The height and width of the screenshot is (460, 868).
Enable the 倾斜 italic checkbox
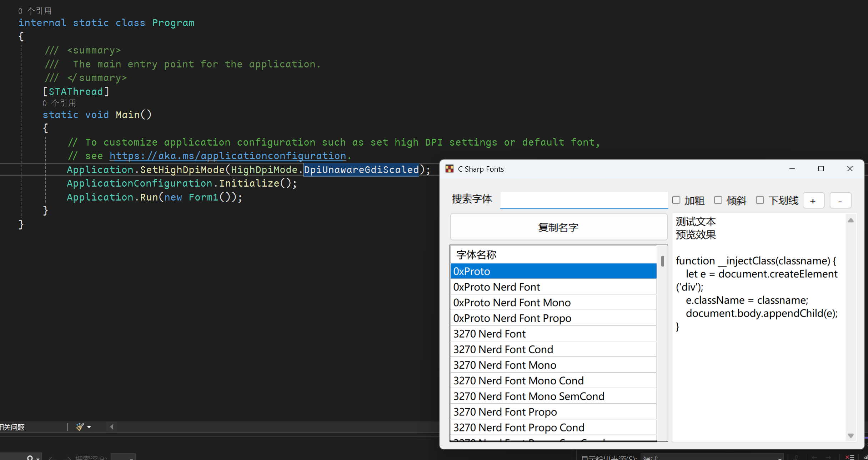coord(718,200)
